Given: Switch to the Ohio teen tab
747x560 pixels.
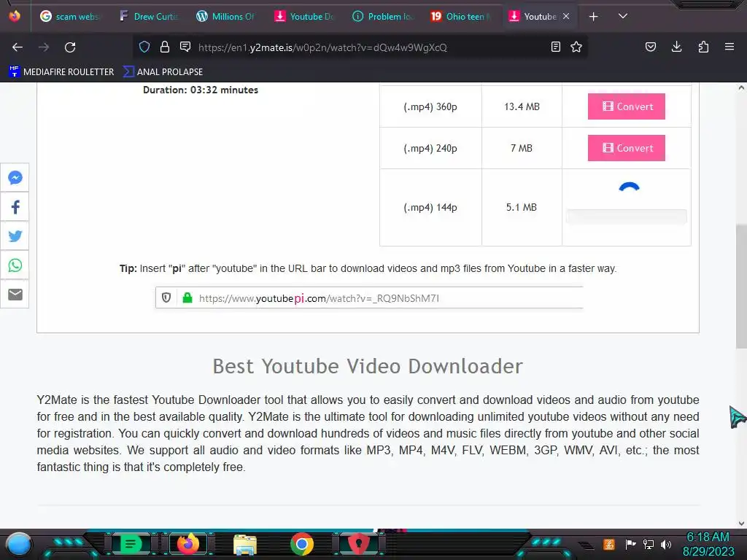Looking at the screenshot, I should tap(461, 16).
